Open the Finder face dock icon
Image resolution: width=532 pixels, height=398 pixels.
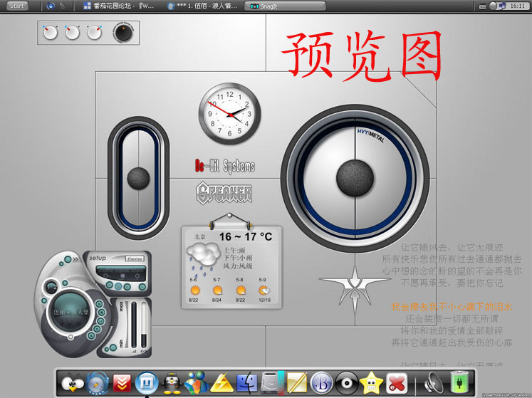click(x=246, y=384)
